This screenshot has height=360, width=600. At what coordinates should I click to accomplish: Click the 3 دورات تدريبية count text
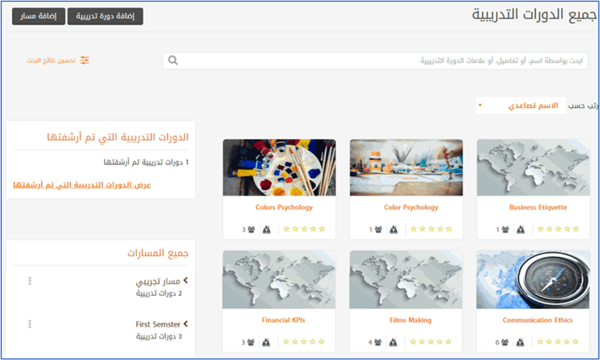point(159,337)
